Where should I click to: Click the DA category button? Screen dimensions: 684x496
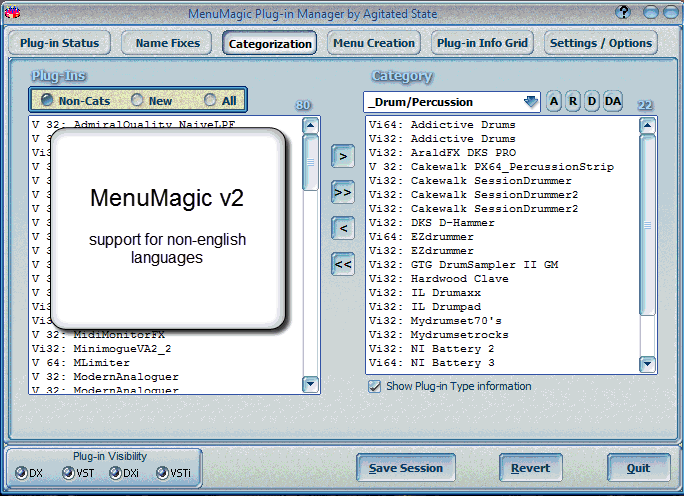(612, 101)
